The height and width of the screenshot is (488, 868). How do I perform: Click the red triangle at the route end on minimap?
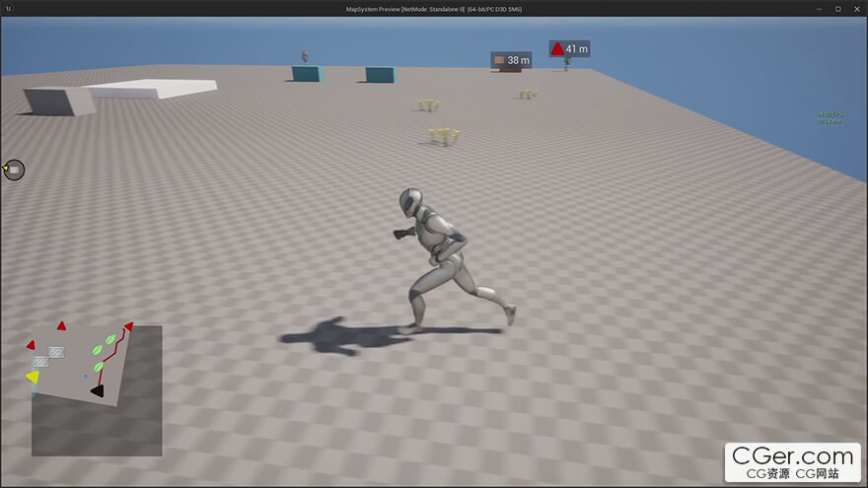coord(127,325)
